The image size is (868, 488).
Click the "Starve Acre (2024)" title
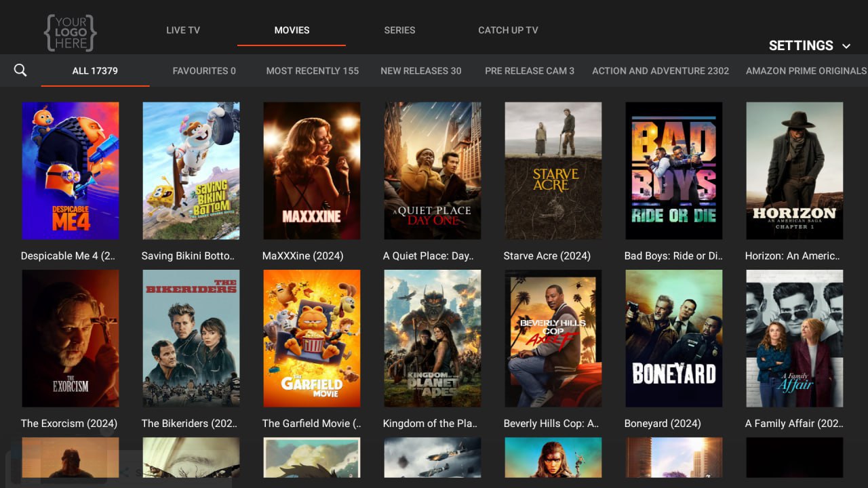(547, 256)
